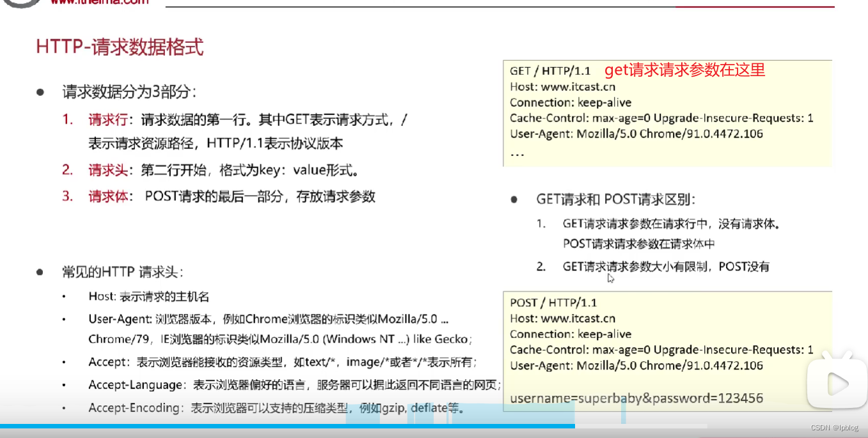
Task: Click the video play icon
Action: click(x=836, y=384)
